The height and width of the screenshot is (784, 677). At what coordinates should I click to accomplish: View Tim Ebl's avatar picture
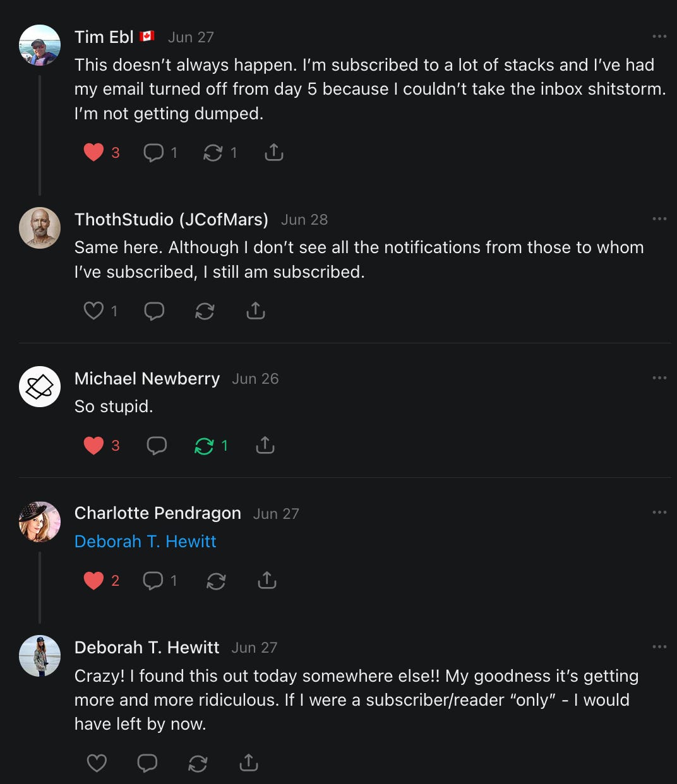click(x=40, y=45)
